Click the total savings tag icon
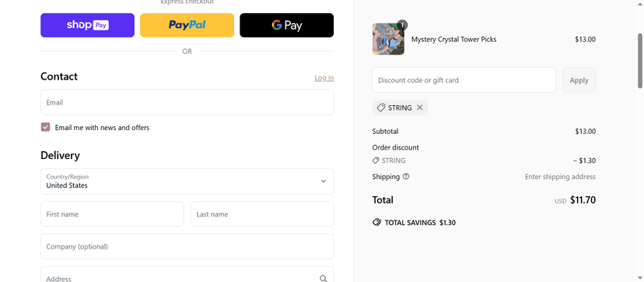The image size is (644, 282). pyautogui.click(x=376, y=222)
